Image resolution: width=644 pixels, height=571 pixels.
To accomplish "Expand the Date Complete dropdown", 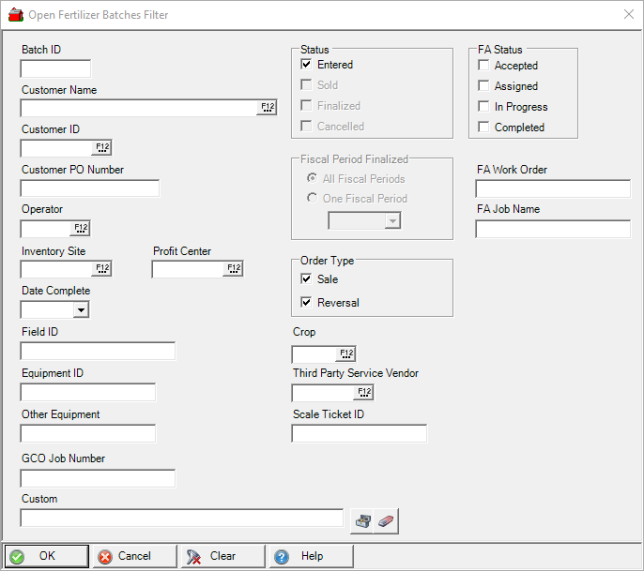I will pos(80,310).
